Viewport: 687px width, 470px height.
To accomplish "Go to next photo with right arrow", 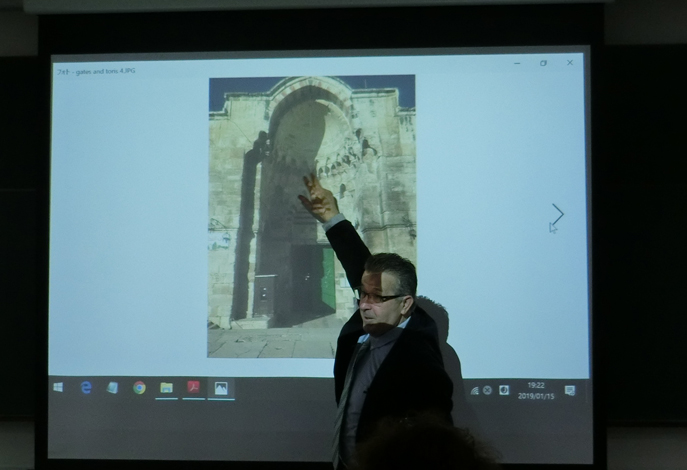I will pos(557,214).
